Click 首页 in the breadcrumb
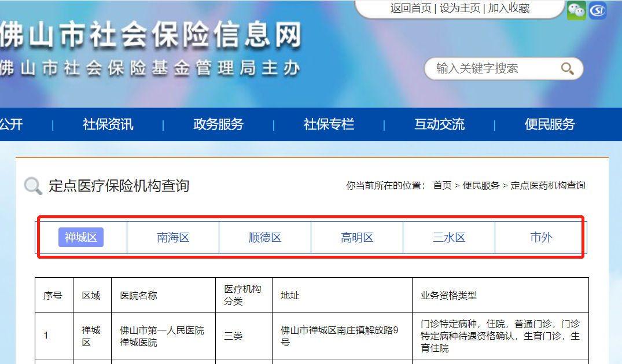Screen dimensions: 622x364 click(x=442, y=185)
